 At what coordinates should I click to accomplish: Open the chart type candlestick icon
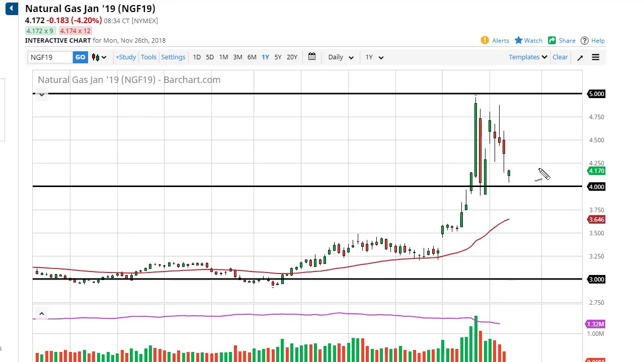[99, 57]
